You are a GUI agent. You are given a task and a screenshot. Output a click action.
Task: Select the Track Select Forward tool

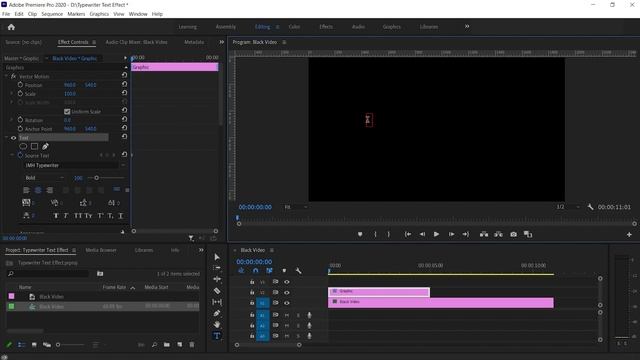coord(217,268)
